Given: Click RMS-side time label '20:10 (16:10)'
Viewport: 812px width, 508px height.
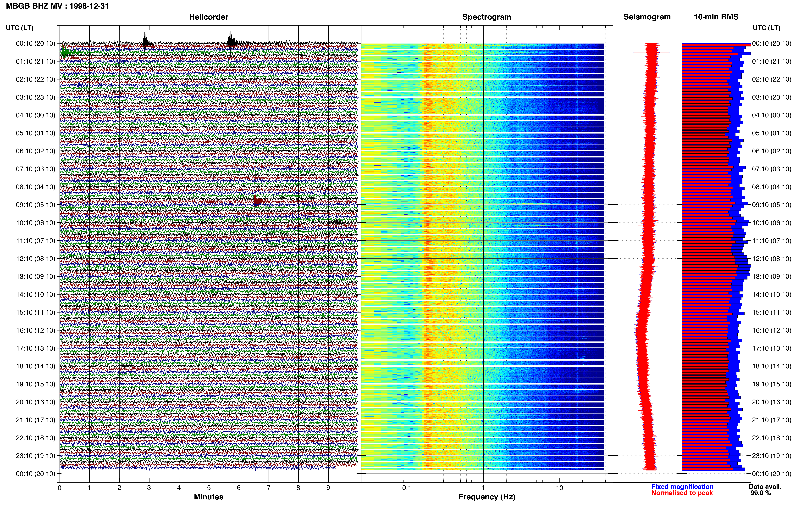Looking at the screenshot, I should click(x=772, y=402).
